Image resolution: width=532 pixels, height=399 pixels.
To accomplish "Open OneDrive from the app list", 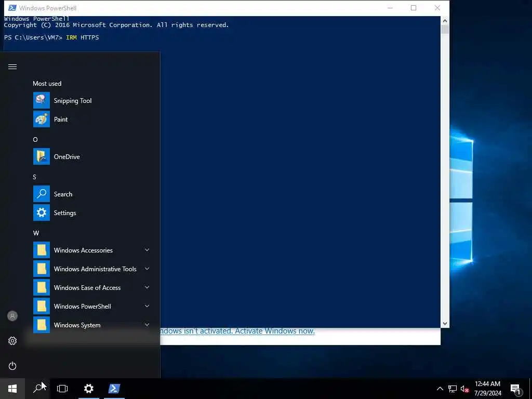I will (x=92, y=156).
